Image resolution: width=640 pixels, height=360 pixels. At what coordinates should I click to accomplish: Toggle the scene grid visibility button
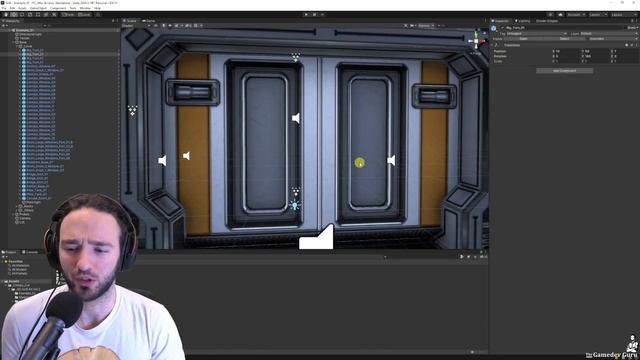click(197, 26)
